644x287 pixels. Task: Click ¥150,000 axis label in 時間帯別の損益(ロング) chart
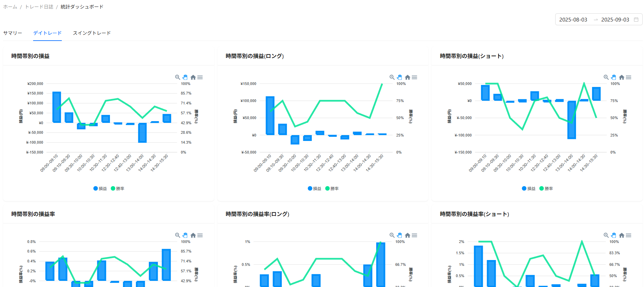pos(248,84)
